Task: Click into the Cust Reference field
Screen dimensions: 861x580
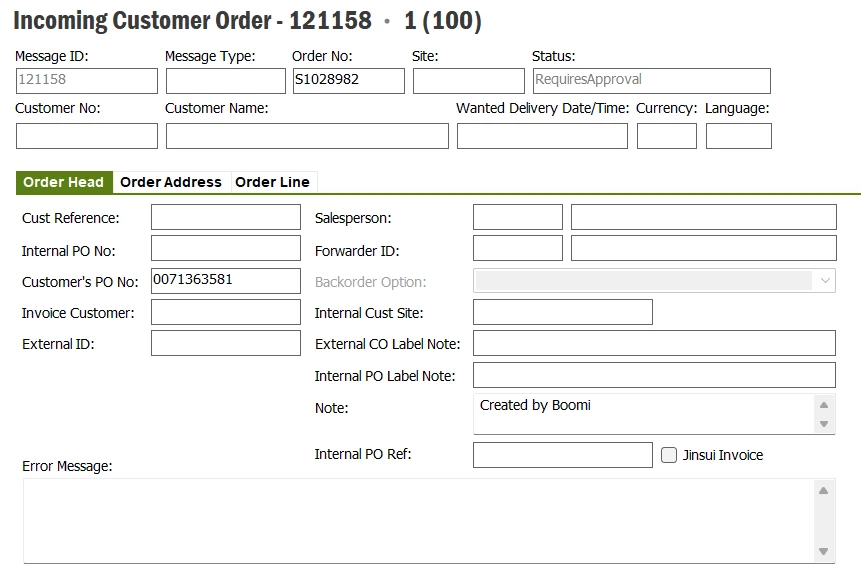Action: pyautogui.click(x=225, y=217)
